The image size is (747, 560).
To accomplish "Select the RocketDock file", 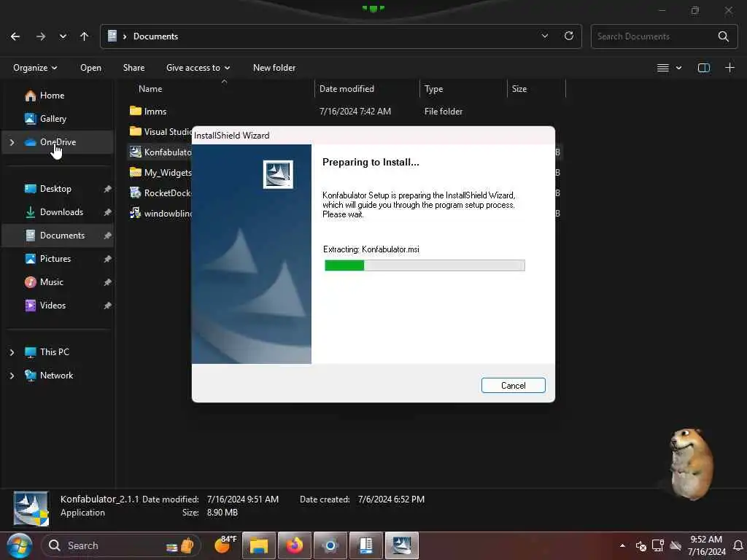I will (160, 192).
